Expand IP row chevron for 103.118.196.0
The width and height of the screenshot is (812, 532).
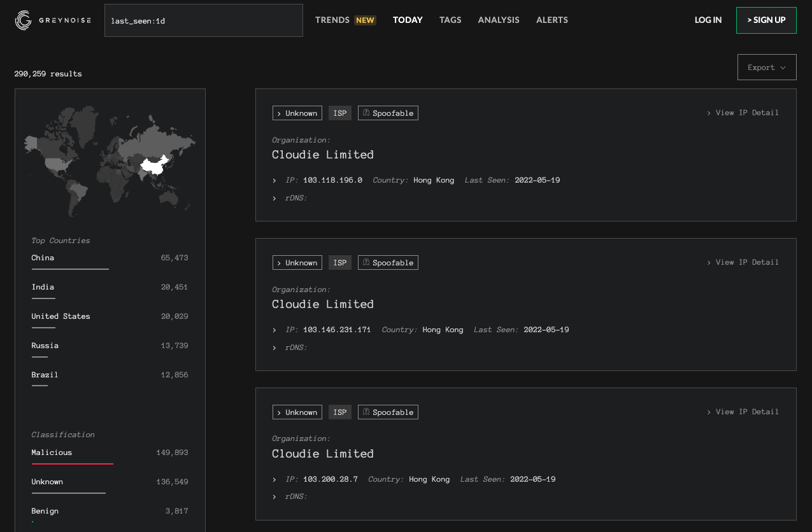(x=274, y=181)
